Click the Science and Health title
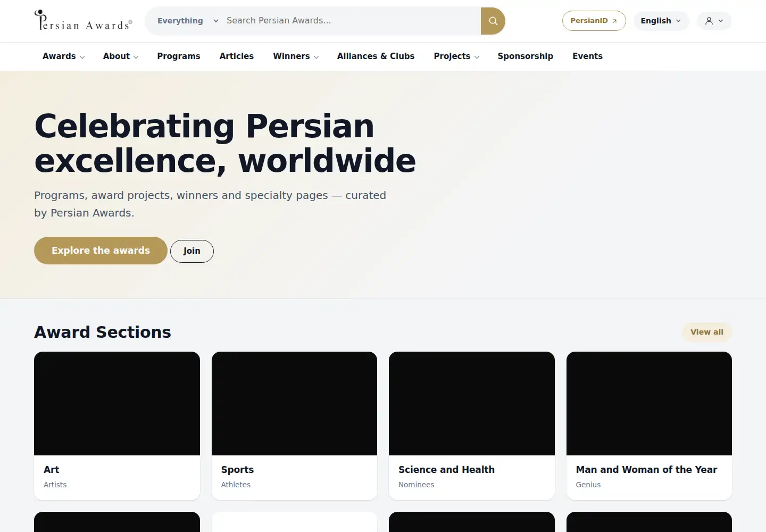The image size is (766, 532). [x=446, y=470]
